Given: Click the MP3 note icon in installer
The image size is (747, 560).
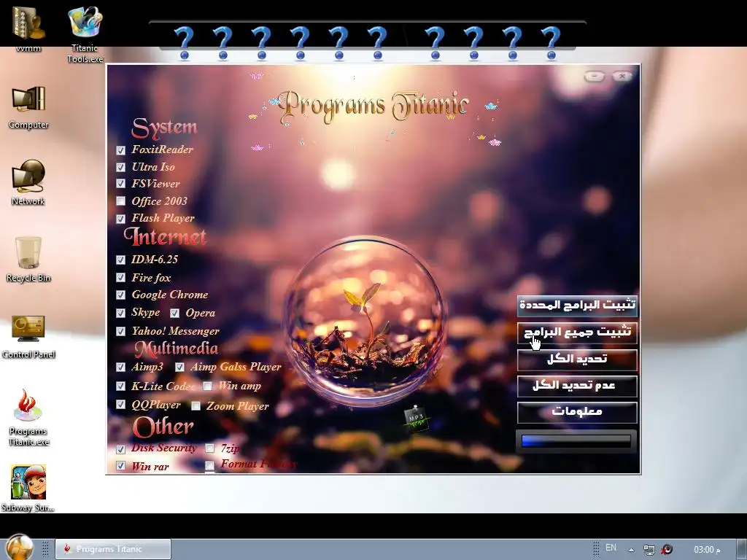Looking at the screenshot, I should coord(416,418).
